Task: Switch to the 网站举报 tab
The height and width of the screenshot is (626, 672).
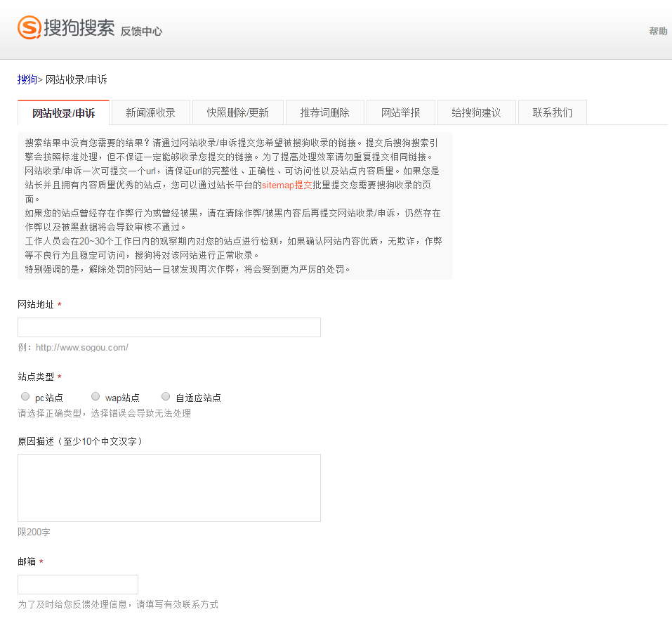Action: coord(400,112)
